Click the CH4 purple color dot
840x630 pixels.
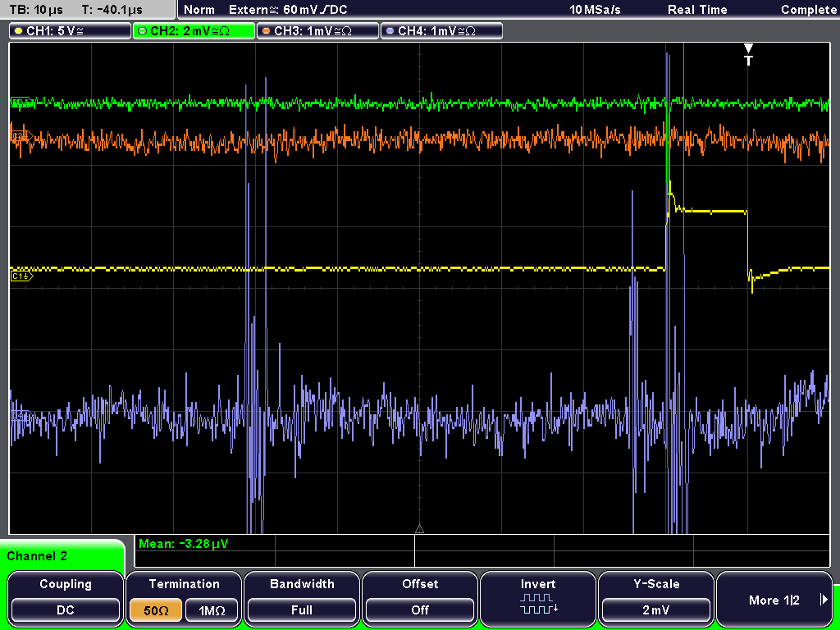click(x=390, y=31)
